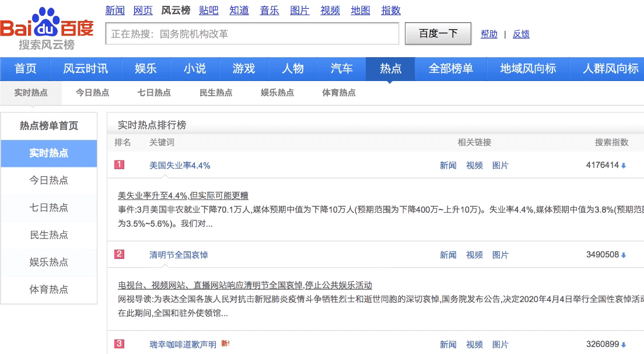Click the 新! badge beside 瑞幸咖啡道歉声明

[x=225, y=344]
